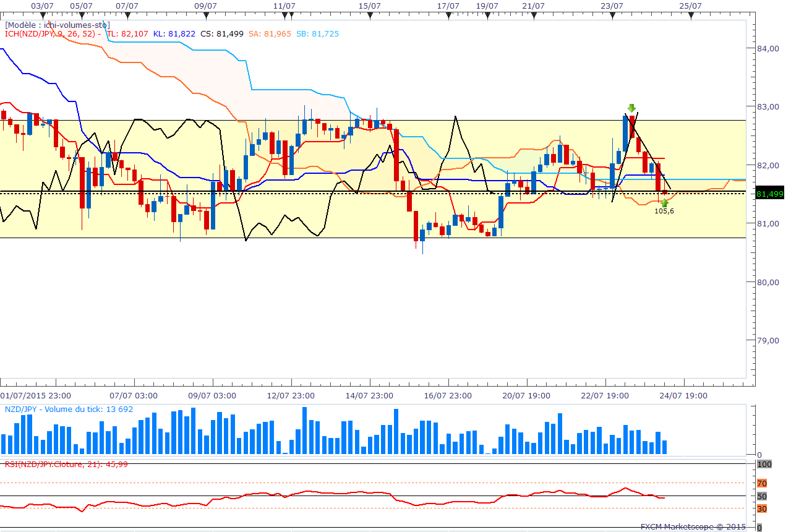Screen dimensions: 791x532
Task: Click the Modèle ichi-volumes-sto label
Action: pos(58,25)
